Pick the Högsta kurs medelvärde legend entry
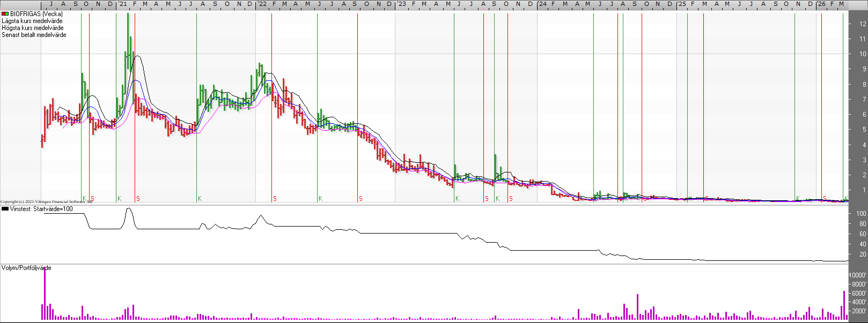 (x=33, y=28)
